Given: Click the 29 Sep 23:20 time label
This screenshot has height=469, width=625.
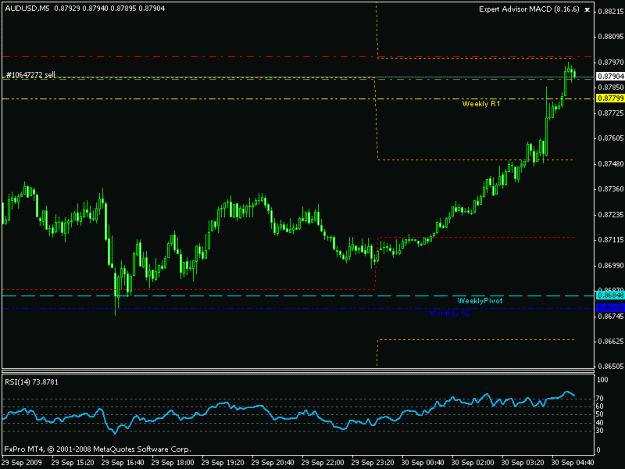Looking at the screenshot, I should [x=373, y=463].
